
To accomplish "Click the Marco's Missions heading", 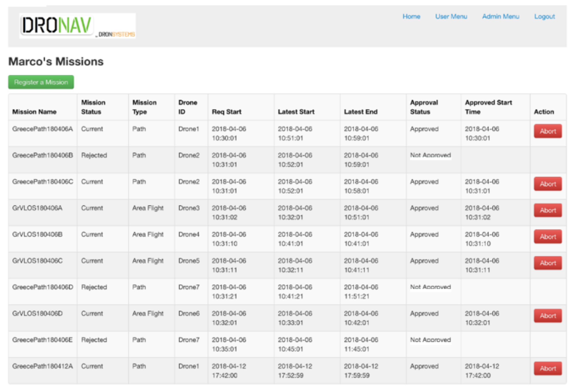I will 56,62.
